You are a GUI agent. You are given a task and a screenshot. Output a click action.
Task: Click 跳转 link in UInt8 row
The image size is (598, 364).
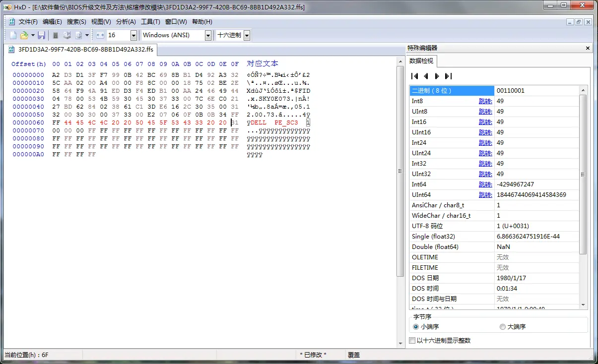tap(485, 112)
